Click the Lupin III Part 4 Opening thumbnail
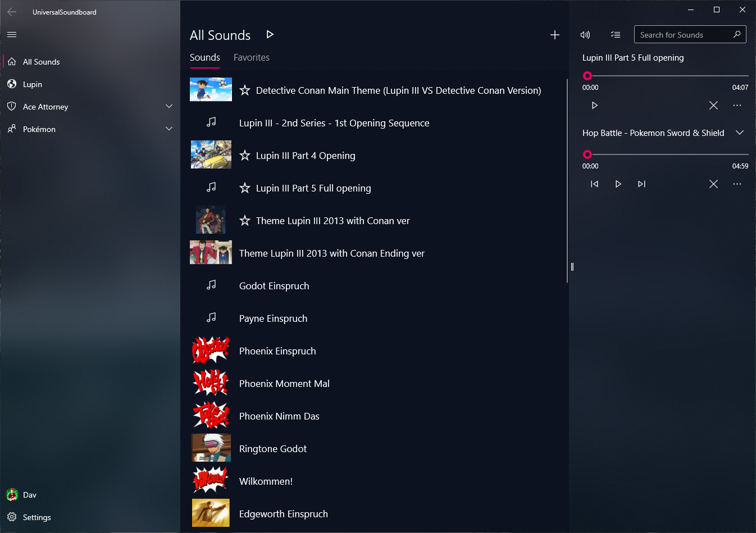Viewport: 756px width, 533px height. tap(211, 154)
